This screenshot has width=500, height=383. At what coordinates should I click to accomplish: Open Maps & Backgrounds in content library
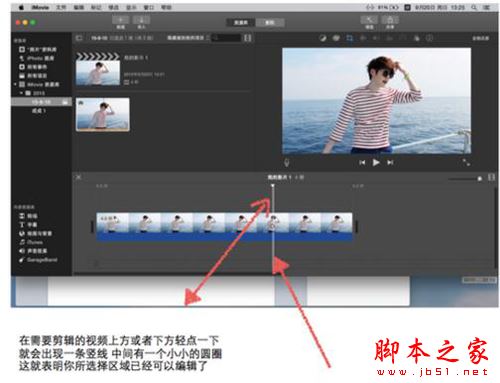[x=35, y=233]
